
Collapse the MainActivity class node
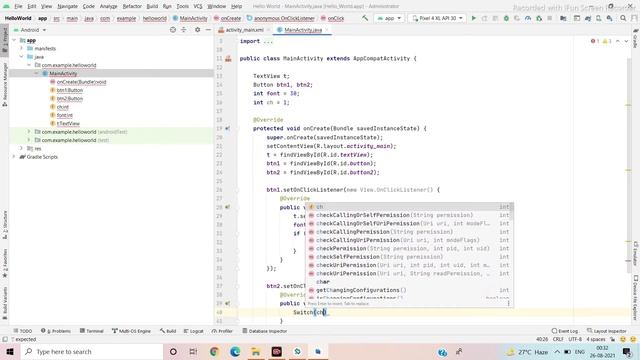tap(36, 73)
